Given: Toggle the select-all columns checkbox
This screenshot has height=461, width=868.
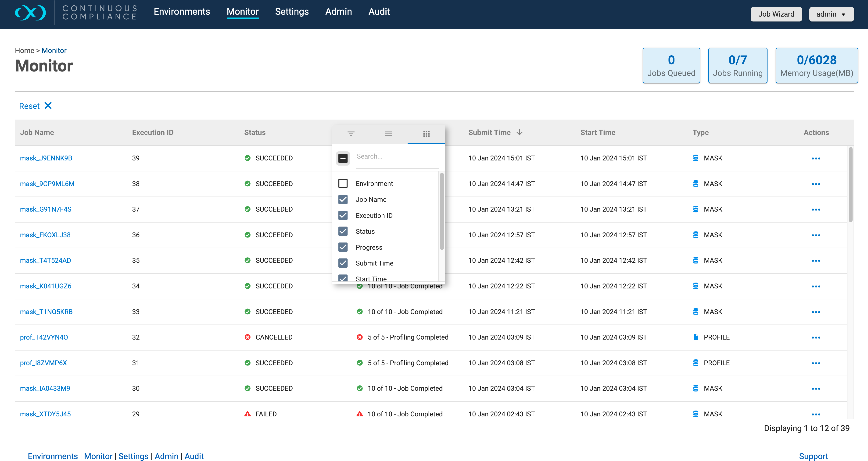Looking at the screenshot, I should (x=343, y=158).
